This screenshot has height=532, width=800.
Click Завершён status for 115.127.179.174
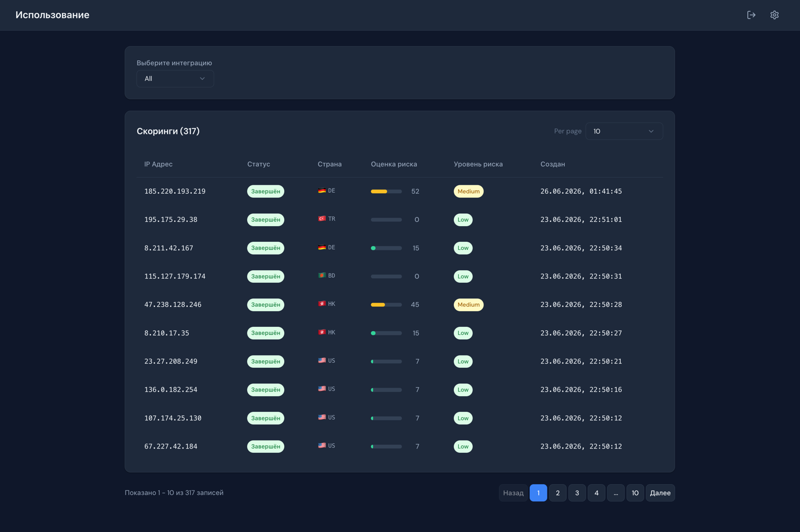(x=265, y=276)
